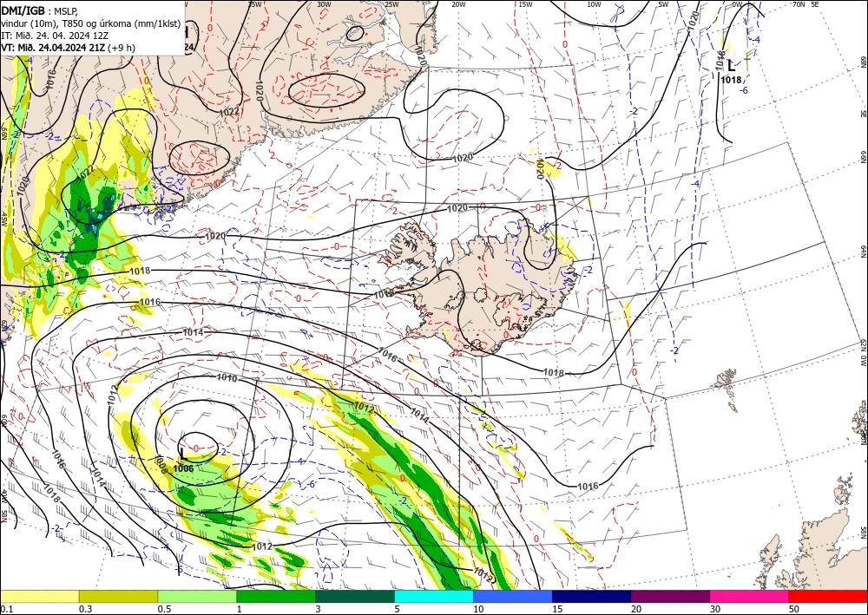Screen dimensions: 868x615
Task: Click the '1006' pressure value under the low
Action: (183, 468)
